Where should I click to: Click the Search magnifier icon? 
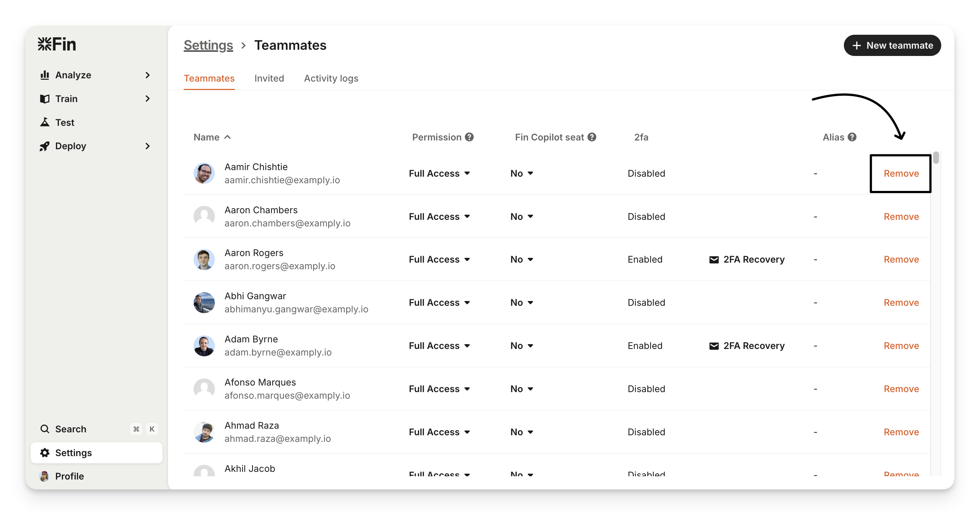(x=45, y=429)
